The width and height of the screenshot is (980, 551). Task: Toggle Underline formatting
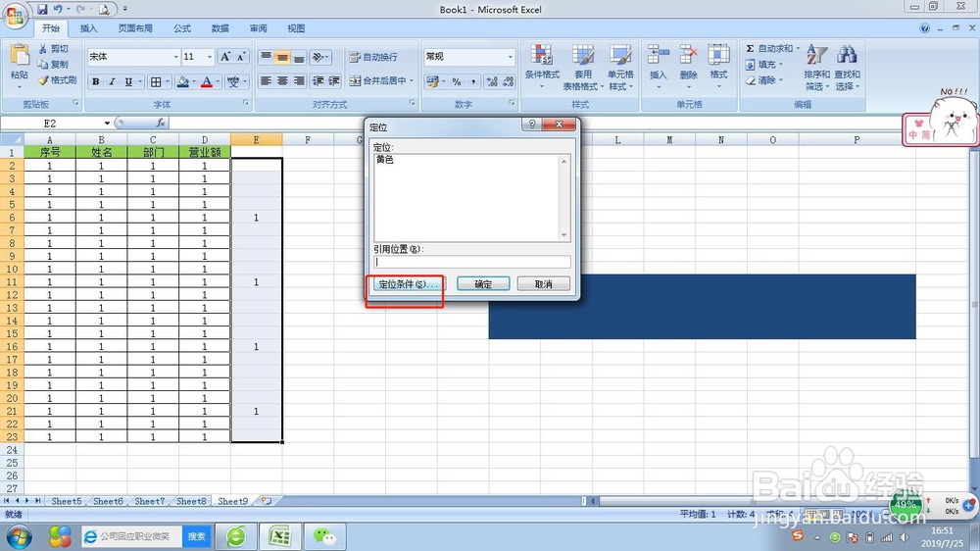(x=128, y=81)
